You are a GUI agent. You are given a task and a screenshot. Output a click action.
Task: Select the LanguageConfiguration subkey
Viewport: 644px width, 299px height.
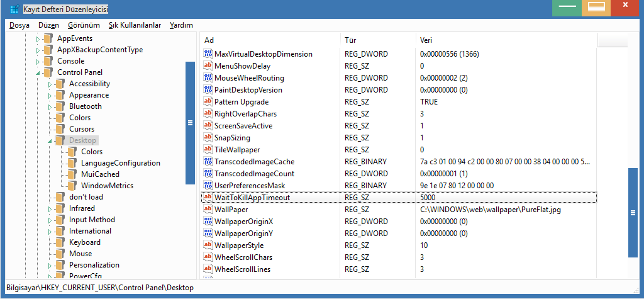pyautogui.click(x=120, y=163)
